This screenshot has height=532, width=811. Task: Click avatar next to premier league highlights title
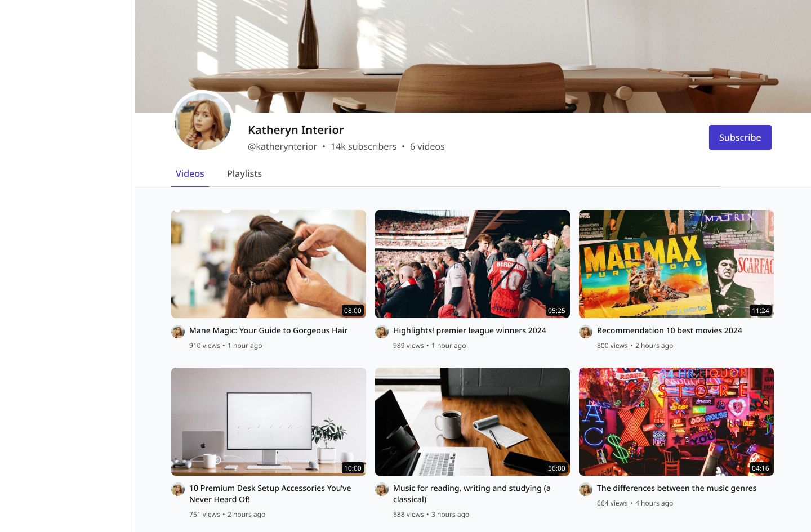382,332
